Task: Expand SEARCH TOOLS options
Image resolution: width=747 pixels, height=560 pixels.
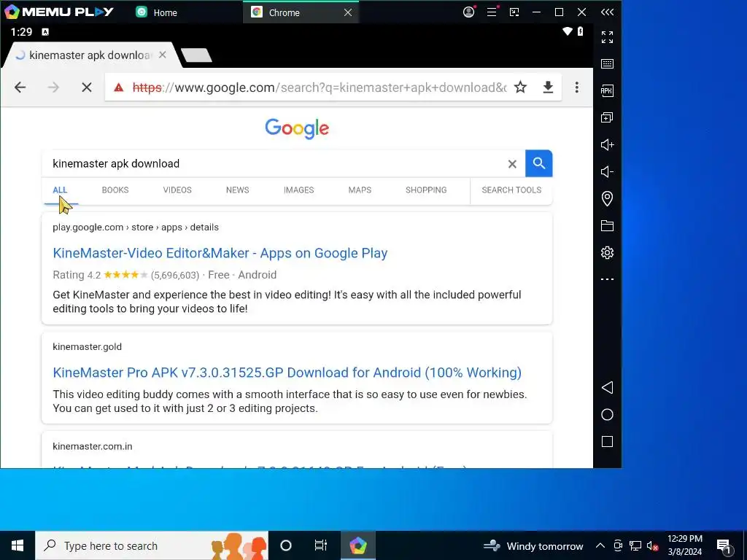Action: point(511,190)
